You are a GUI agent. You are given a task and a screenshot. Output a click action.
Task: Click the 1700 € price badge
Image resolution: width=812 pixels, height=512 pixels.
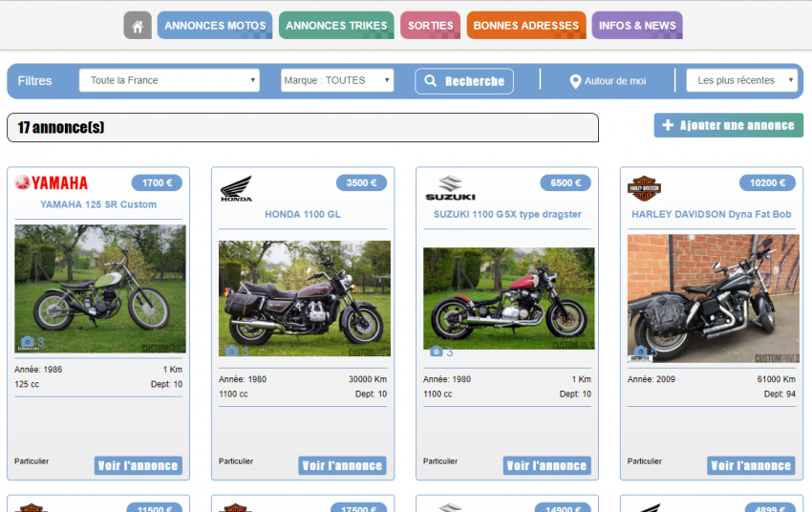pos(157,182)
